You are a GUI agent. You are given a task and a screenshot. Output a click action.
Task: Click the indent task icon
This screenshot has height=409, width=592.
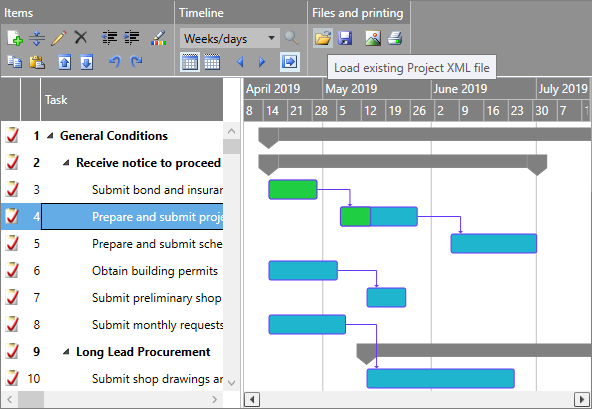click(131, 38)
